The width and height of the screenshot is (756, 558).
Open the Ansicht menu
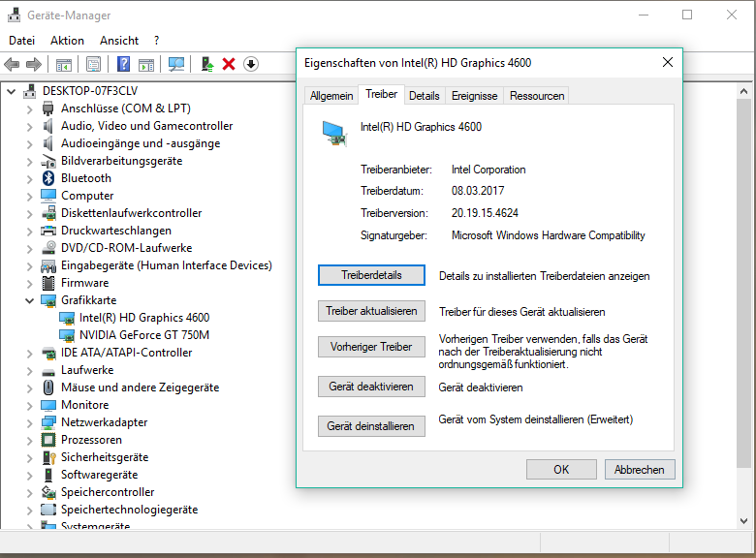click(119, 41)
